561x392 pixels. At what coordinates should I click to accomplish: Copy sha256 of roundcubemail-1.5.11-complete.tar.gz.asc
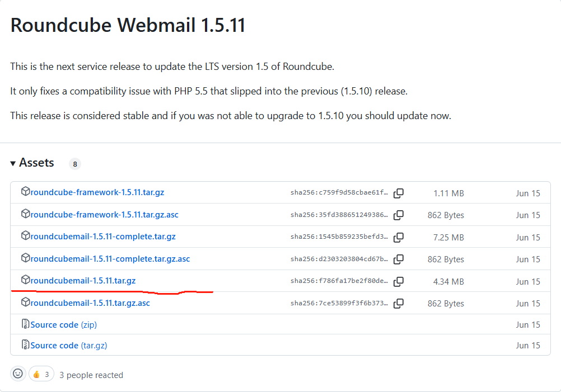[399, 259]
